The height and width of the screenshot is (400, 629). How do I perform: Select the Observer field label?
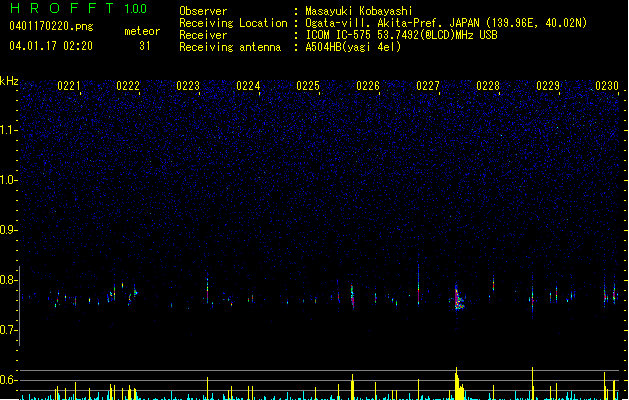(x=203, y=11)
